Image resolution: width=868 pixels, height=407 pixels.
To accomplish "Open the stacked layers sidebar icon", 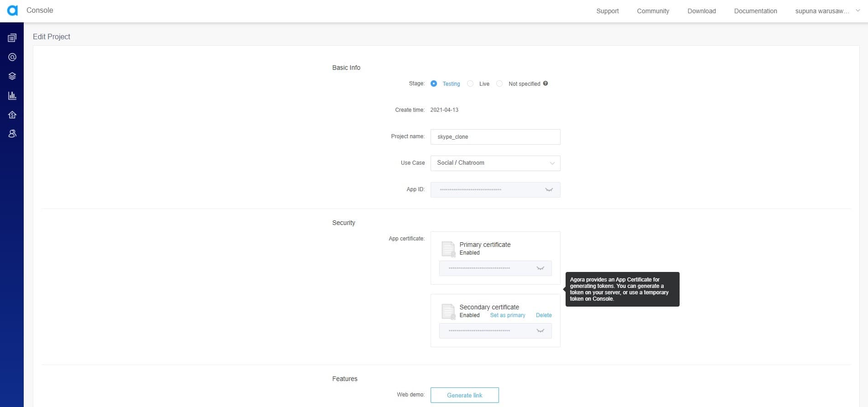I will (x=12, y=76).
